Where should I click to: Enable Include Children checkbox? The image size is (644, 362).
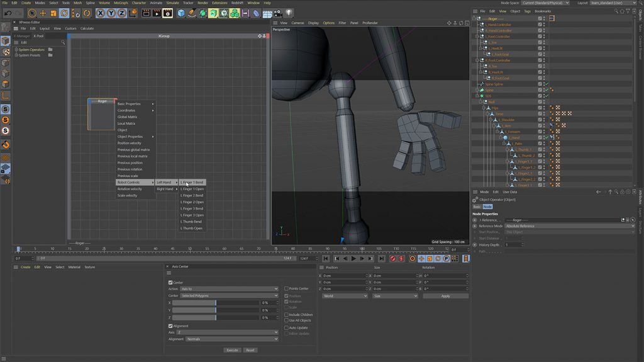tap(286, 315)
